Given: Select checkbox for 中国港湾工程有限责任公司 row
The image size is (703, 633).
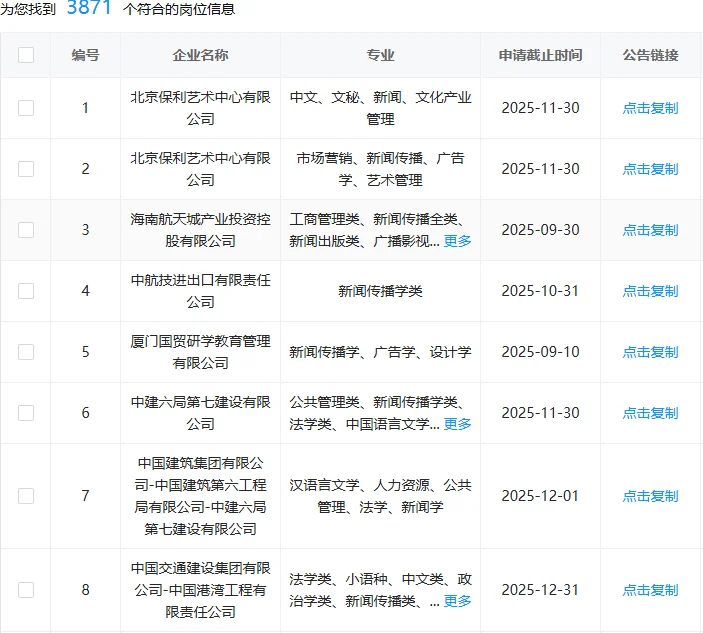Looking at the screenshot, I should coord(26,590).
